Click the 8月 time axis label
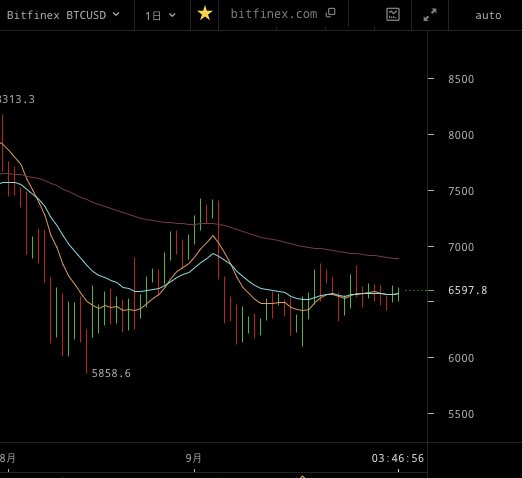 (8, 458)
